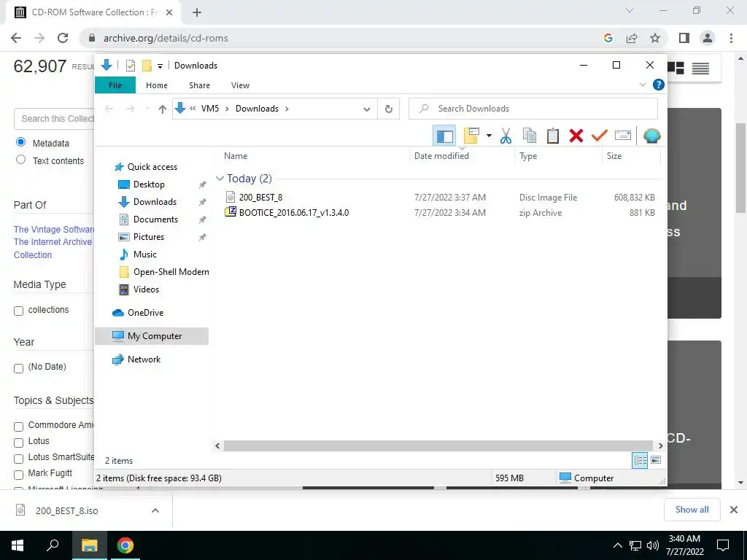Bookmark this page with star icon

655,38
